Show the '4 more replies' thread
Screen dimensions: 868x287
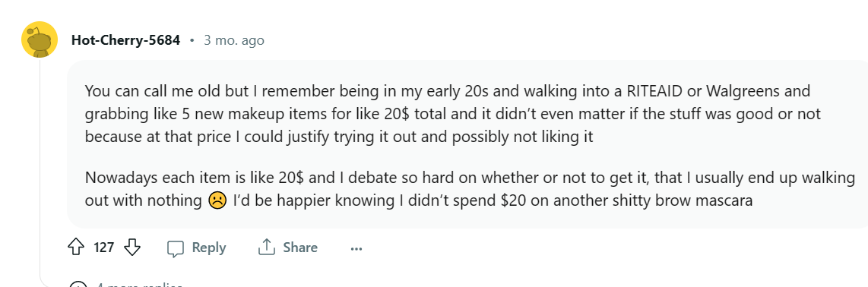point(139,285)
